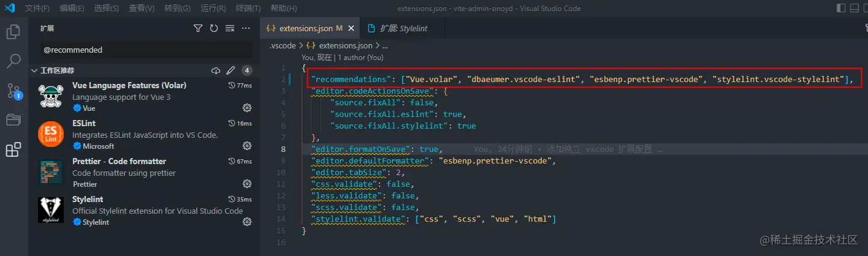The width and height of the screenshot is (868, 256).
Task: Click the recommended count badge 4
Action: tap(247, 70)
